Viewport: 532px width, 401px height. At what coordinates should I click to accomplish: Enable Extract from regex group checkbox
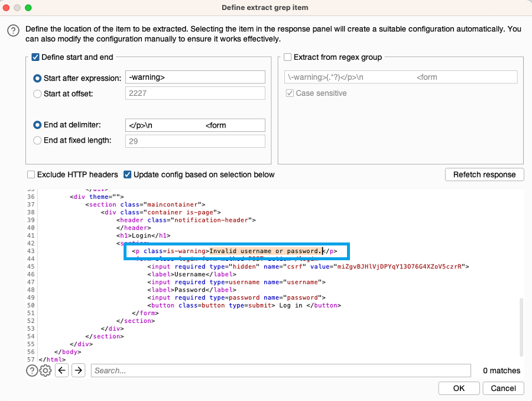pyautogui.click(x=288, y=57)
